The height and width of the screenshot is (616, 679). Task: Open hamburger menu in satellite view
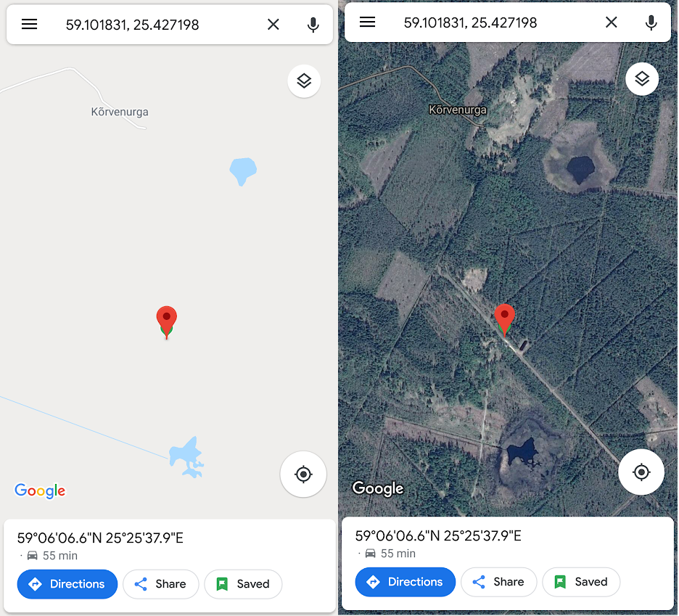click(x=367, y=22)
